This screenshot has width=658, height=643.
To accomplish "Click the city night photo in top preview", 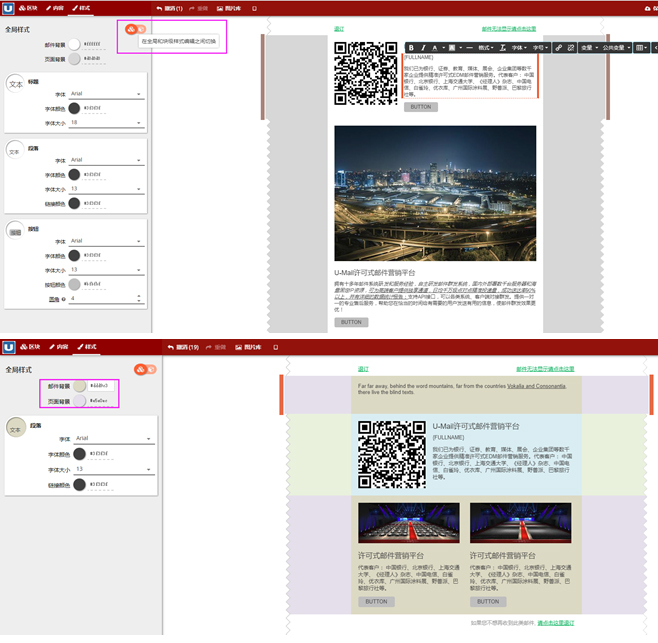I will coord(435,193).
